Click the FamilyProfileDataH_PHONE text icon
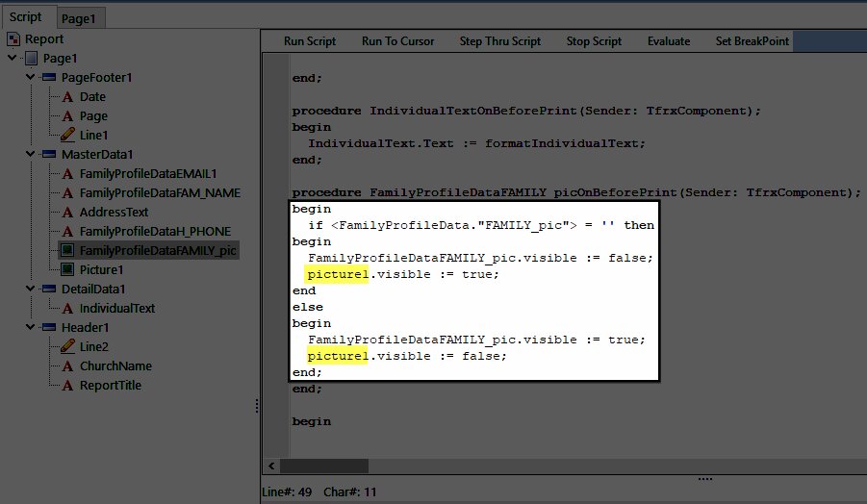 pos(67,232)
